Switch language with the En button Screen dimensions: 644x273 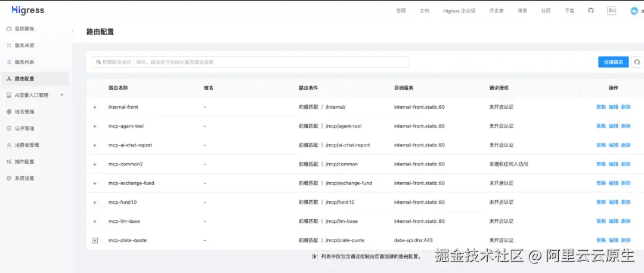[x=612, y=11]
